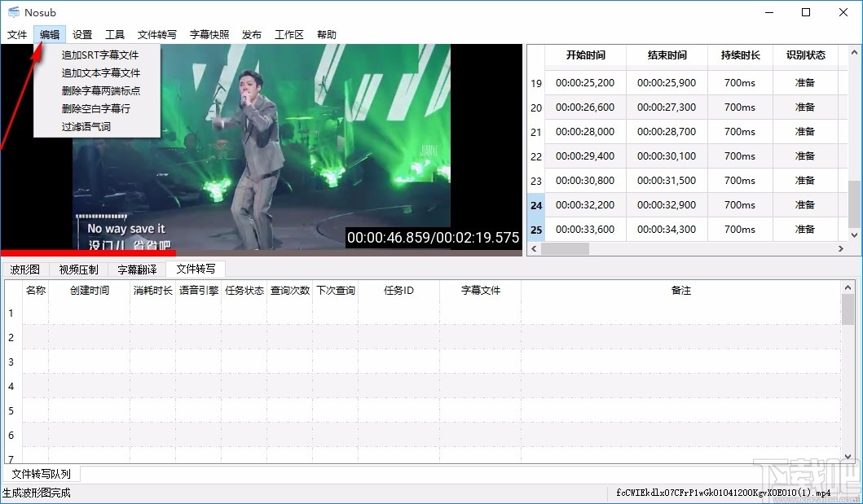Switch to the 字幕翻译 tab

[x=137, y=270]
